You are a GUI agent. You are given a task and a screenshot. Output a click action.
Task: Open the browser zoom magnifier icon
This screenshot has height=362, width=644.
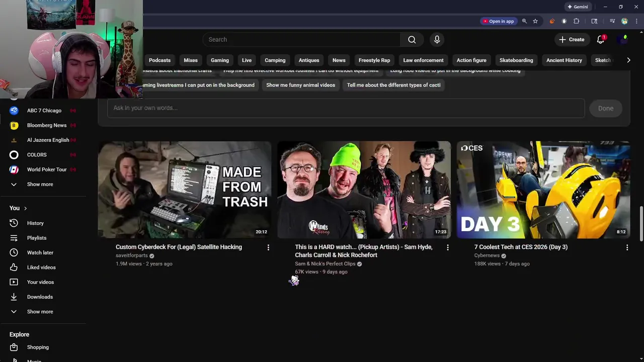[524, 21]
